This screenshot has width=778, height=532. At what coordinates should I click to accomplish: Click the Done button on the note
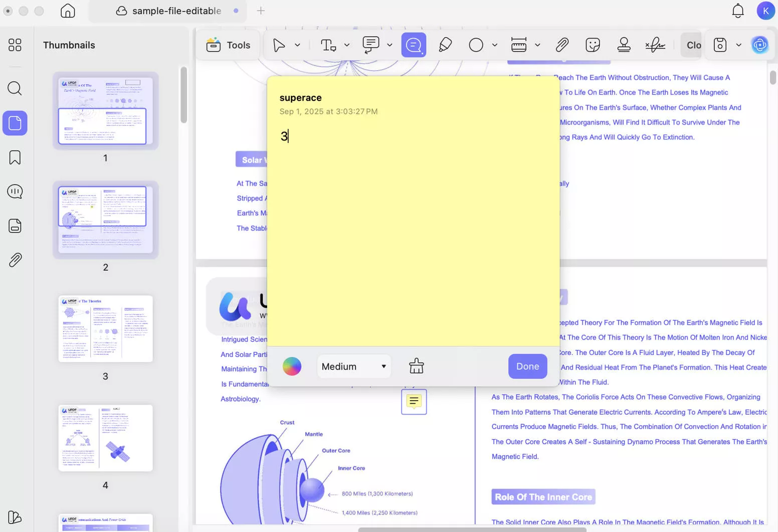[527, 366]
